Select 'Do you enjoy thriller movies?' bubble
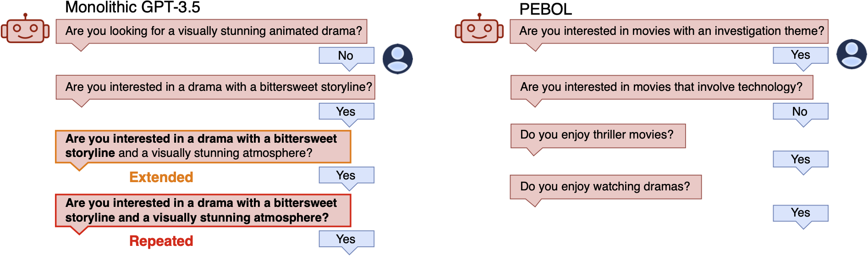 598,135
